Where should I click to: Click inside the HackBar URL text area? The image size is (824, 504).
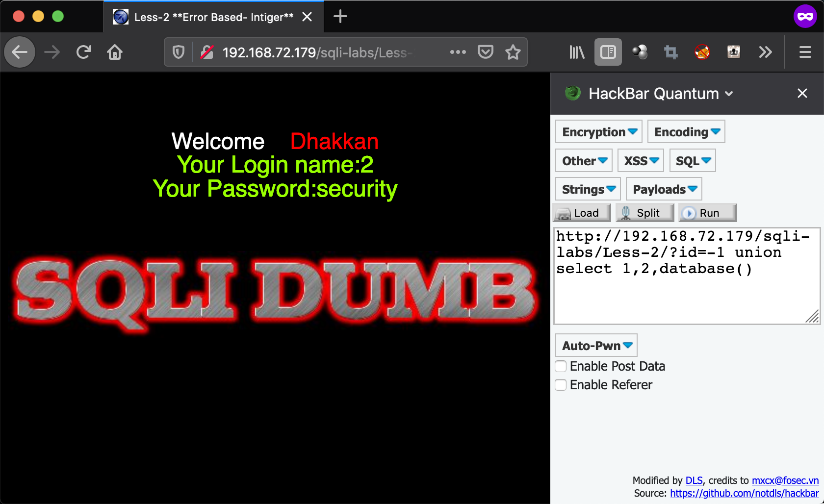[686, 294]
